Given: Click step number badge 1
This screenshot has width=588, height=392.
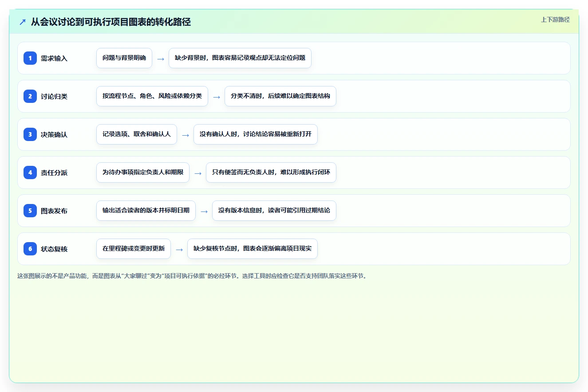Looking at the screenshot, I should [30, 58].
